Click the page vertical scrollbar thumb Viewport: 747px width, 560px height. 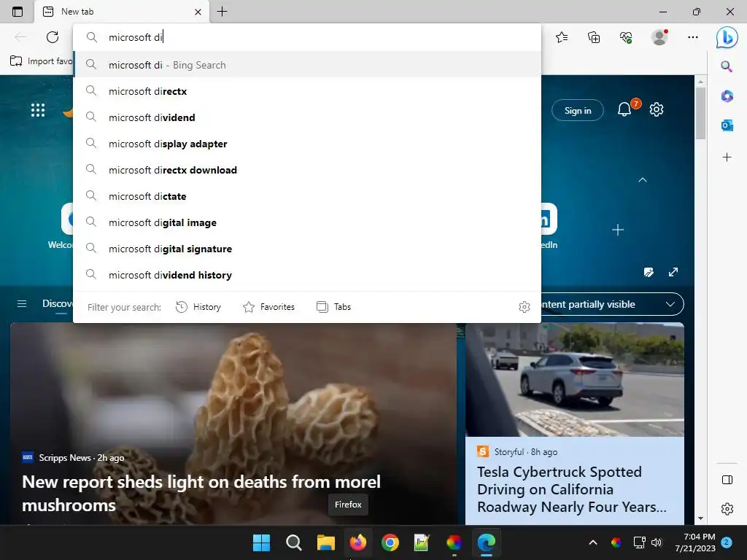700,113
